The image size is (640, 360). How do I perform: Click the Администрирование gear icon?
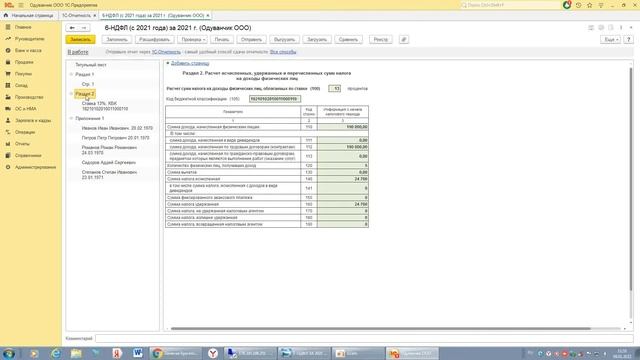pos(8,167)
